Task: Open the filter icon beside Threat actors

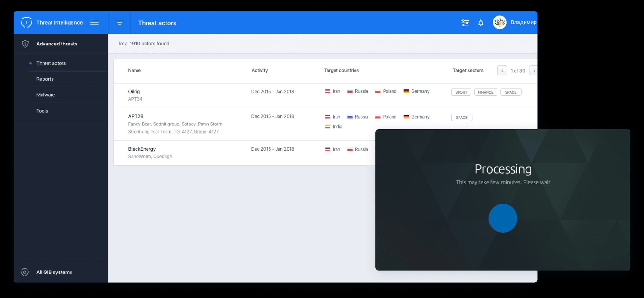Action: pos(119,22)
